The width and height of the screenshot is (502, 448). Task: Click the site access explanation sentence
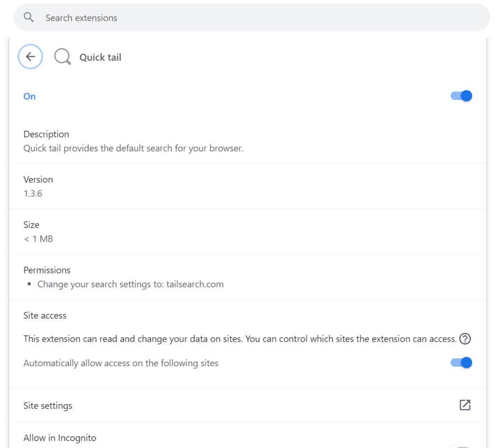[240, 339]
